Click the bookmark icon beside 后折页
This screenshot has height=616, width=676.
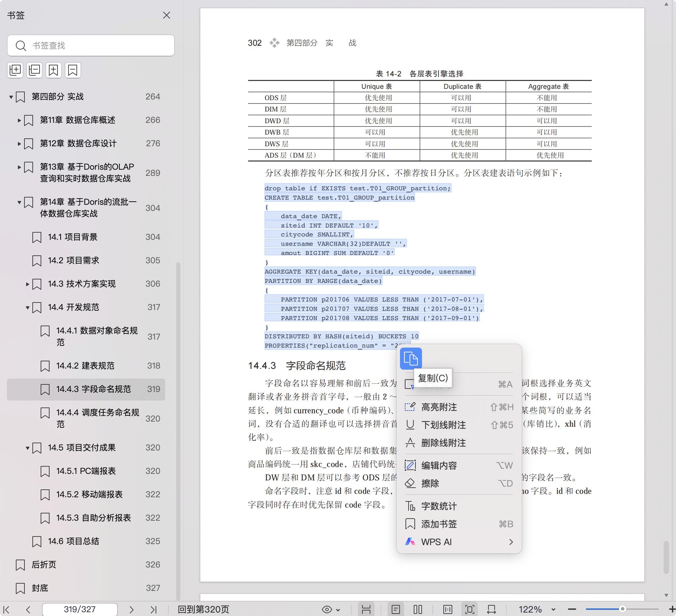click(20, 565)
